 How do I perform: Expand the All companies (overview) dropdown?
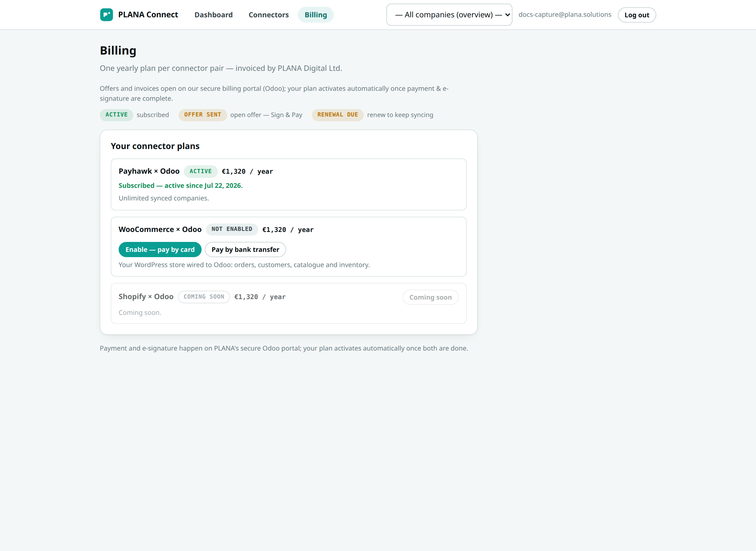pos(449,15)
